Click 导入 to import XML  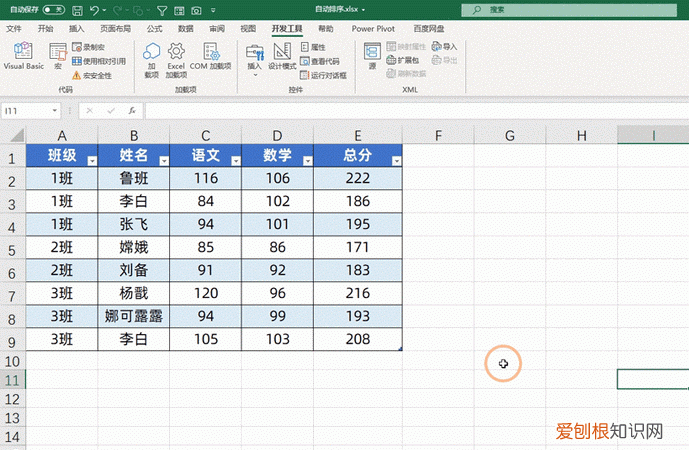pyautogui.click(x=444, y=46)
